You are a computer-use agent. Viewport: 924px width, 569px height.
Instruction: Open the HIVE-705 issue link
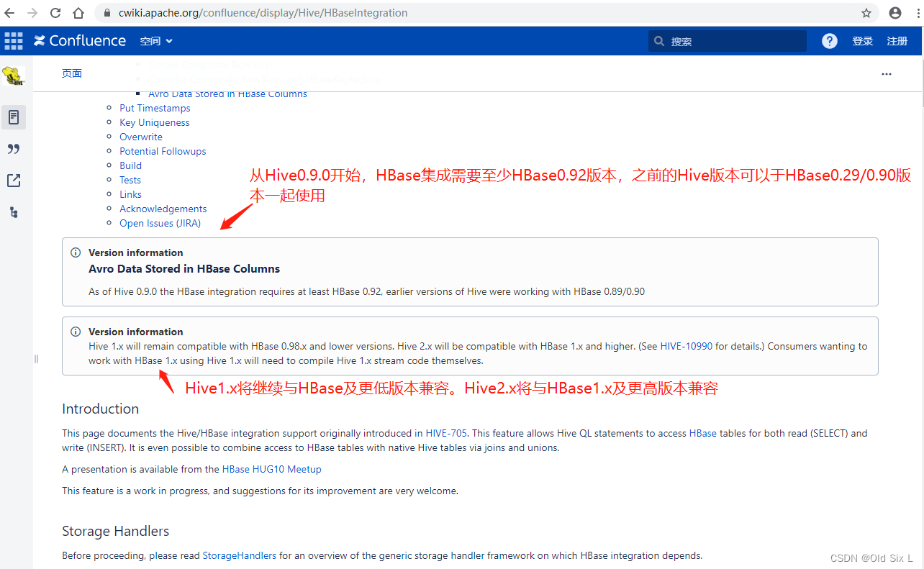446,433
